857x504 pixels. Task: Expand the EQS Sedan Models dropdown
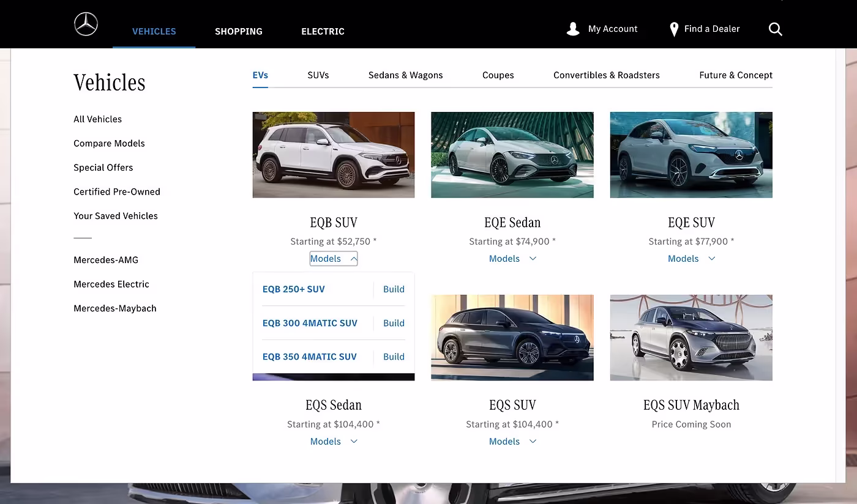pos(333,442)
